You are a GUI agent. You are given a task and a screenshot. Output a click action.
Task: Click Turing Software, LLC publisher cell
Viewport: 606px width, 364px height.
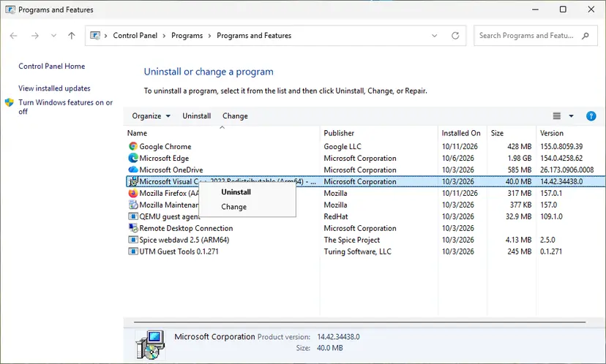(x=357, y=251)
